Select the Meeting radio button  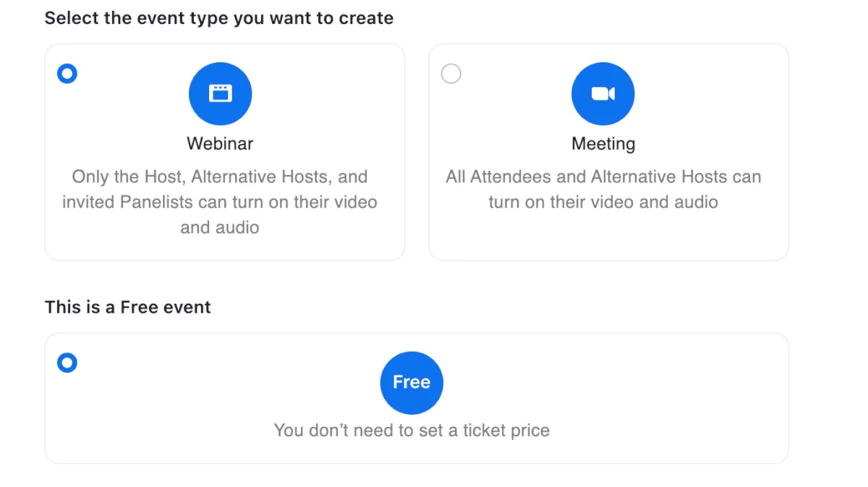[x=451, y=74]
